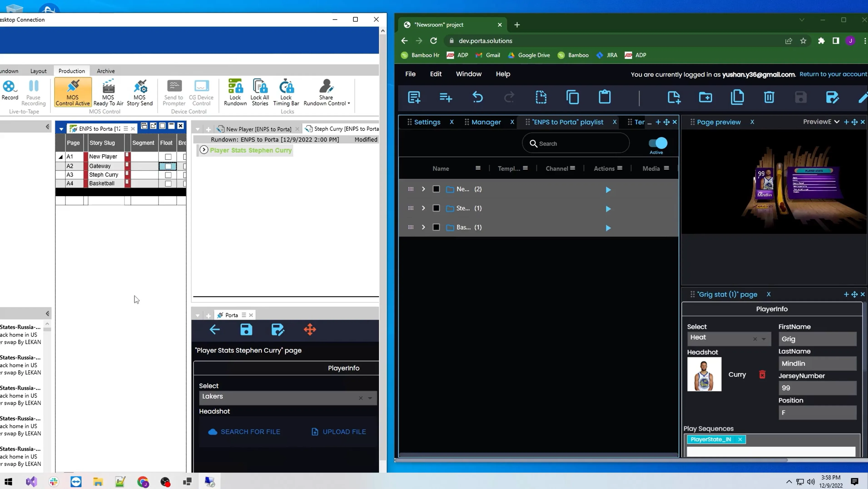Select the checkbox beside the Ste... playlist folder
Image resolution: width=868 pixels, height=489 pixels.
[436, 208]
